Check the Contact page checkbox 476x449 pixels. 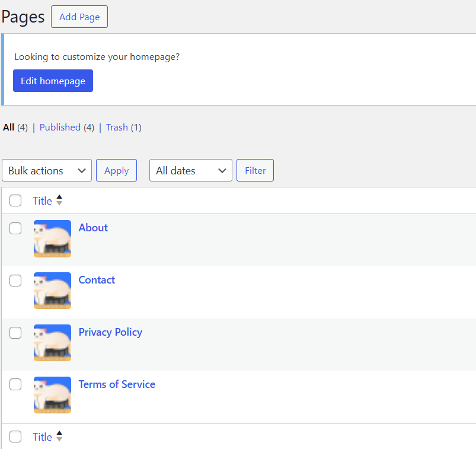15,281
